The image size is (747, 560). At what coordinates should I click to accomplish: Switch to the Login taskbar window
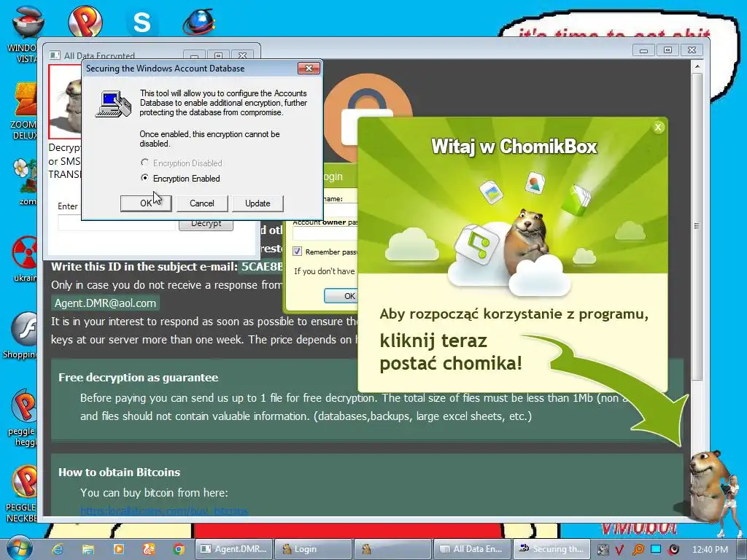coord(314,549)
